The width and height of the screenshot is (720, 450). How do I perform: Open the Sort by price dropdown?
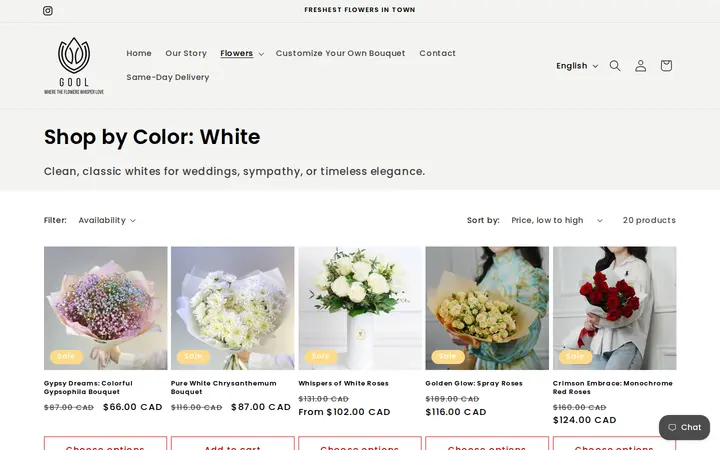click(x=557, y=220)
